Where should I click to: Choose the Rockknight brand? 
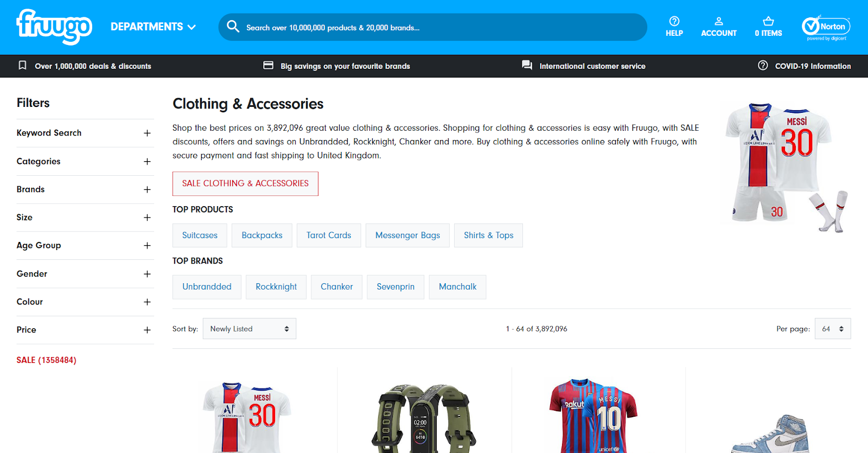click(x=276, y=287)
